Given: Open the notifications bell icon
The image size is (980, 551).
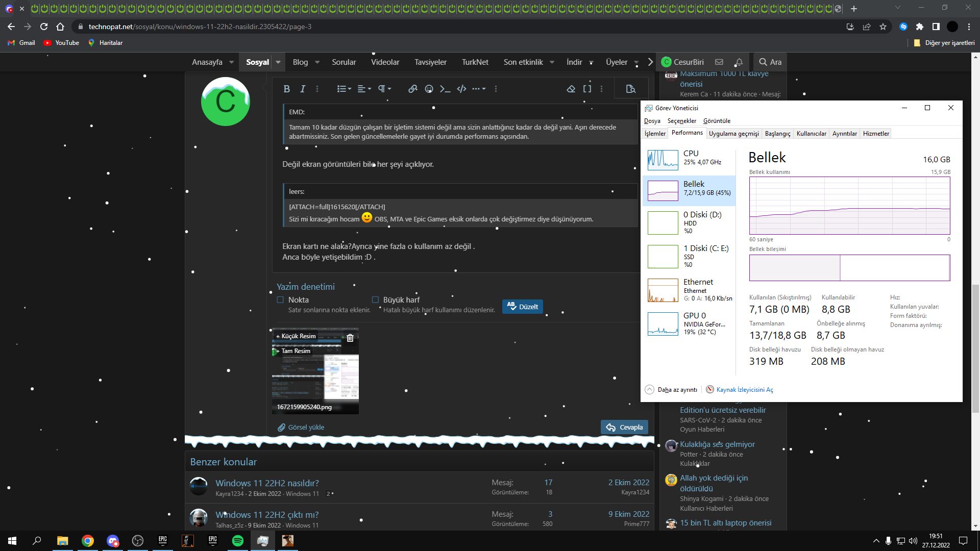Looking at the screenshot, I should coord(739,62).
